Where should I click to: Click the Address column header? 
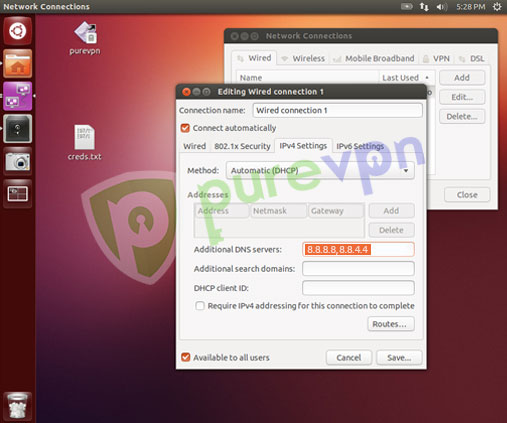point(222,211)
